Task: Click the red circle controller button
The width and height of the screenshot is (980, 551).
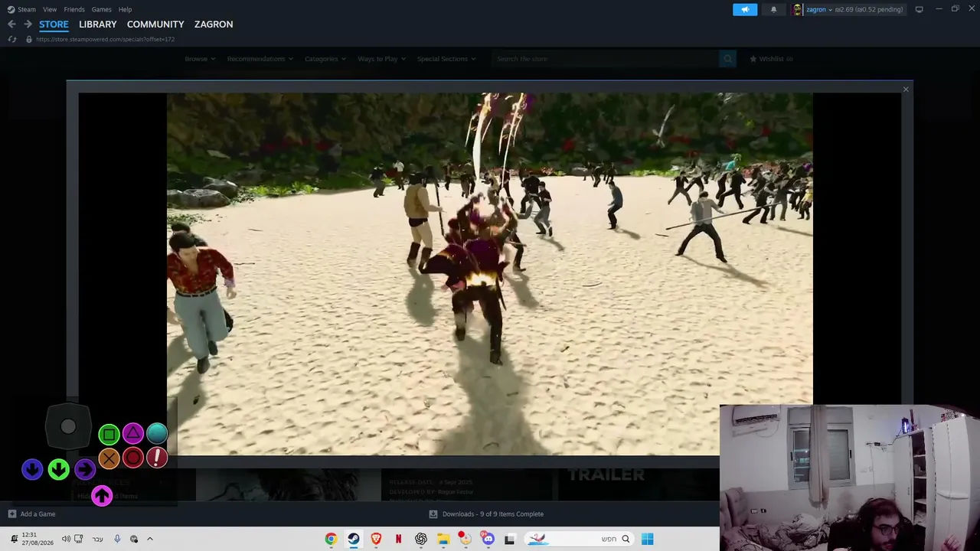Action: pyautogui.click(x=133, y=458)
